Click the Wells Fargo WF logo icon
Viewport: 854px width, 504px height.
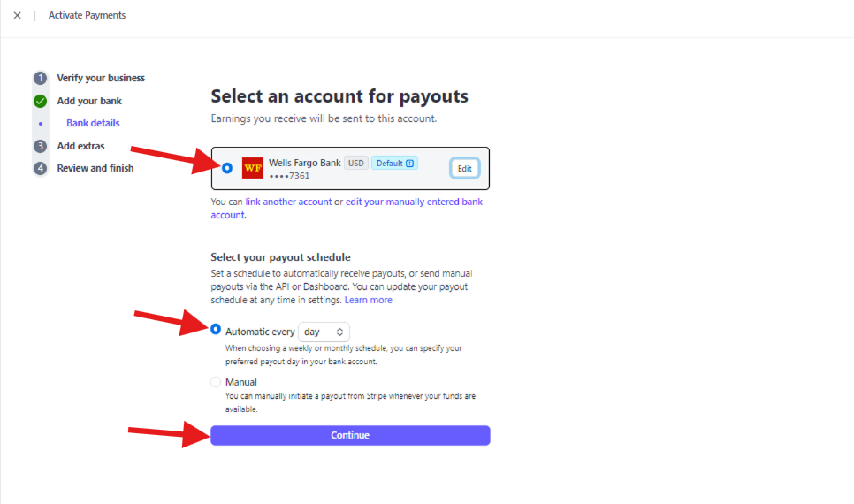[x=253, y=168]
